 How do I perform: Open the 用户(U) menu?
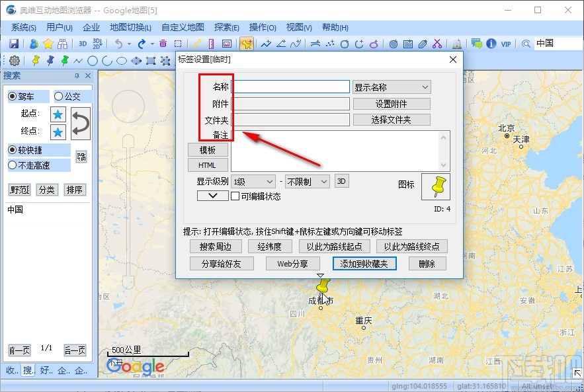click(x=60, y=27)
